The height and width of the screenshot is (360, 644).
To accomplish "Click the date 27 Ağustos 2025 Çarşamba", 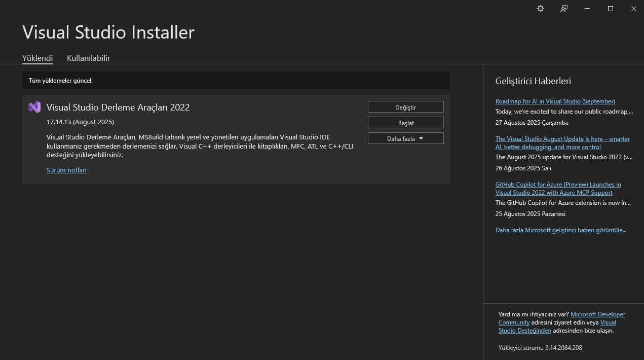I will 532,123.
